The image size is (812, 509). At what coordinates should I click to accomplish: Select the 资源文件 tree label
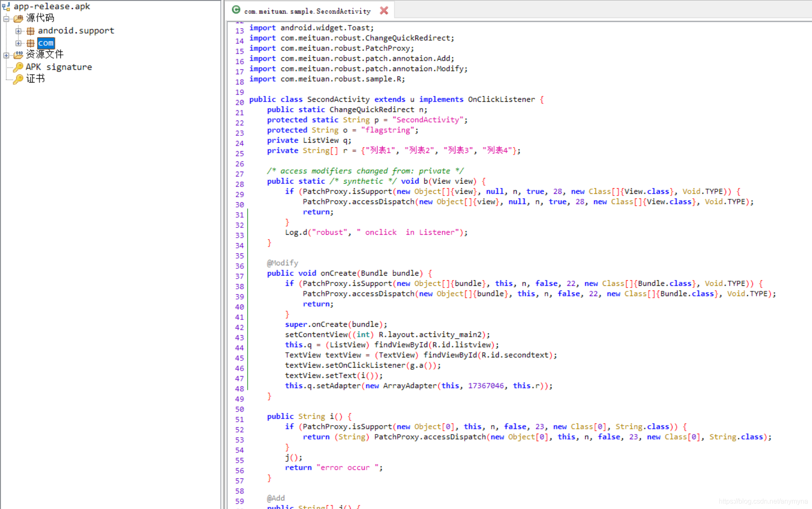coord(45,54)
